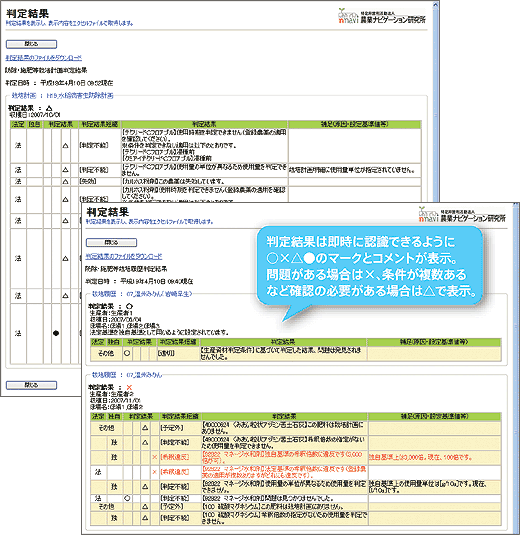Image resolution: width=520 pixels, height=535 pixels.
Task: Click the 収穫日:2007/08/04 text
Action: (x=115, y=319)
